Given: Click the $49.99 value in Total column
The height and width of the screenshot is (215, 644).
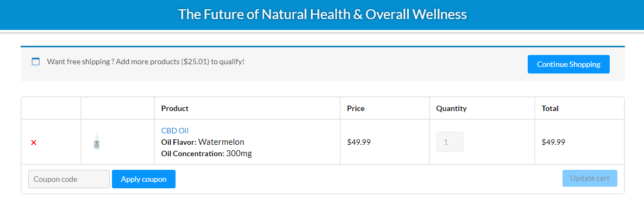Looking at the screenshot, I should pos(554,142).
